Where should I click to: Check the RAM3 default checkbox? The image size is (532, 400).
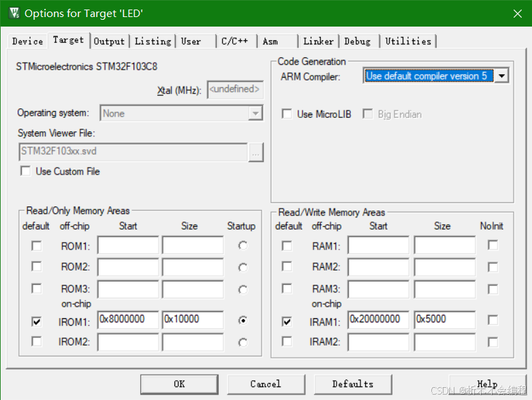287,289
